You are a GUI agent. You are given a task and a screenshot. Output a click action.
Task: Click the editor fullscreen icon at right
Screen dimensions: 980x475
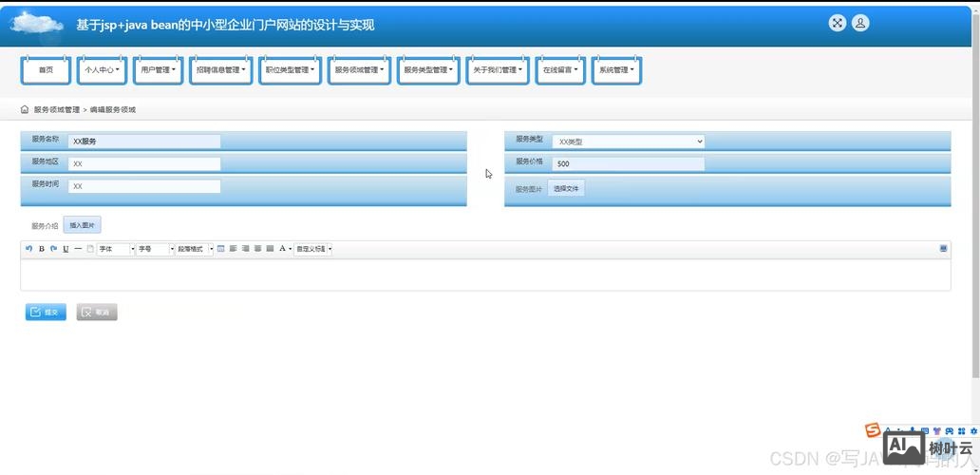[943, 248]
